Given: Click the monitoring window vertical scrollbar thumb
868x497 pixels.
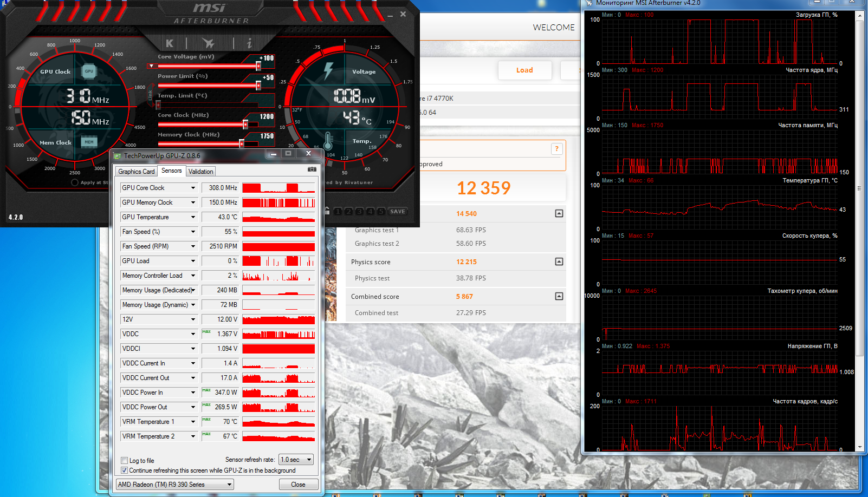Looking at the screenshot, I should click(859, 188).
